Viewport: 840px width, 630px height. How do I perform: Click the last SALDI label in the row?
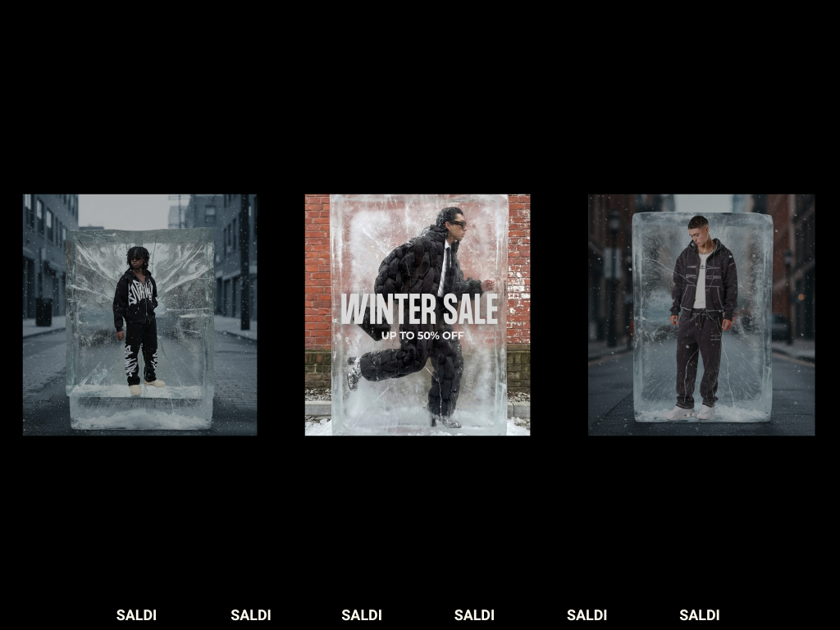(x=699, y=615)
